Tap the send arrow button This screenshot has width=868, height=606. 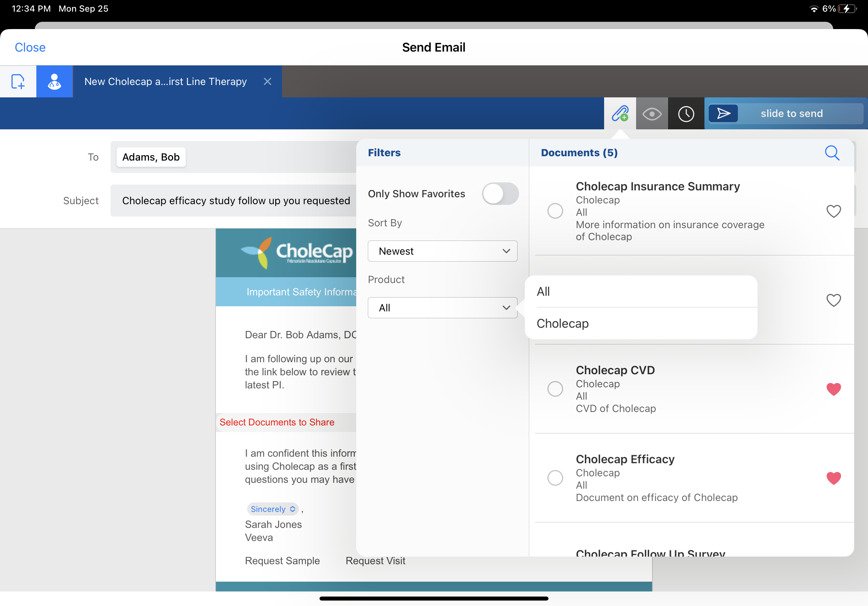coord(723,113)
